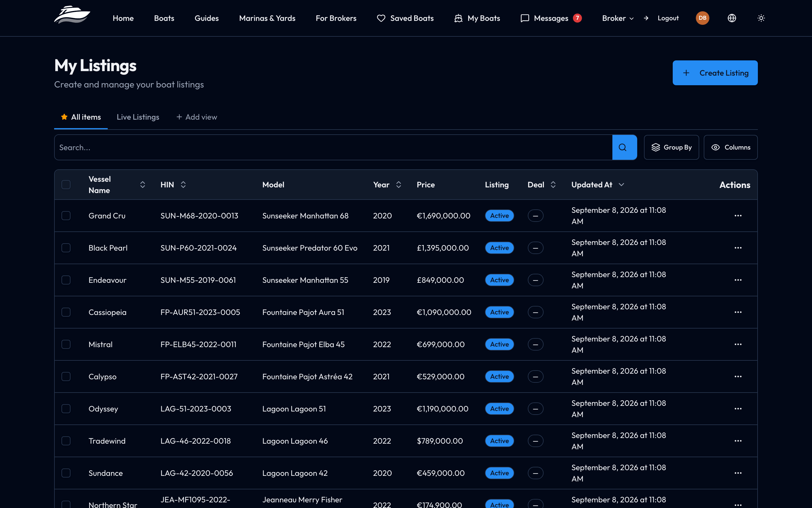Sort by HIN column arrows
This screenshot has height=508, width=812.
(183, 185)
